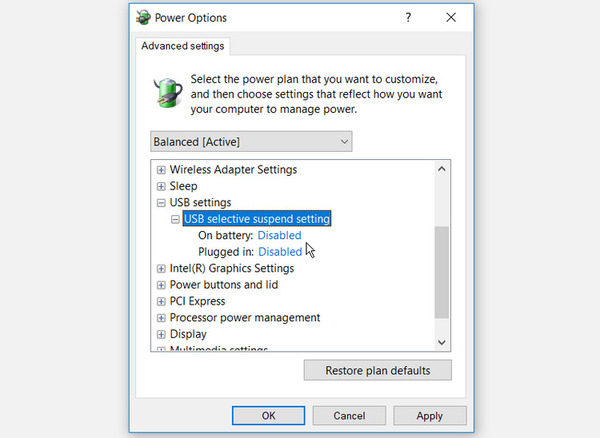Expand Power buttons and lid node
Image resolution: width=600 pixels, height=438 pixels.
pos(161,285)
